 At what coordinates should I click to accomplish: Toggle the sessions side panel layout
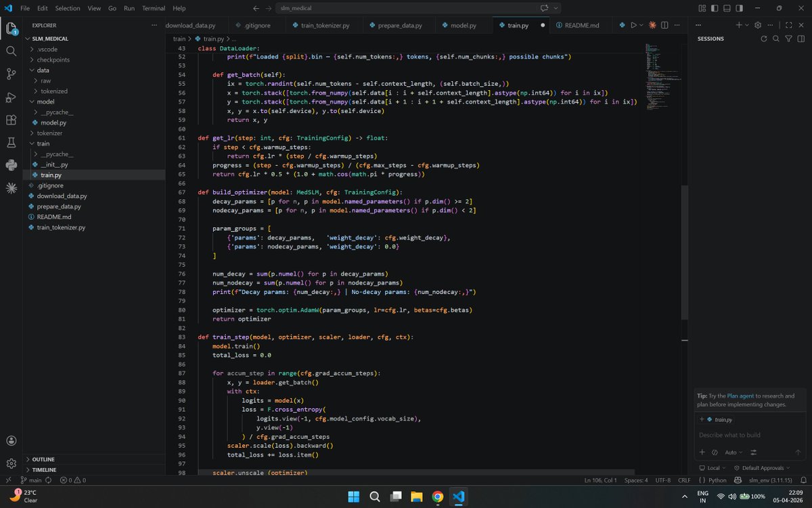tap(800, 39)
